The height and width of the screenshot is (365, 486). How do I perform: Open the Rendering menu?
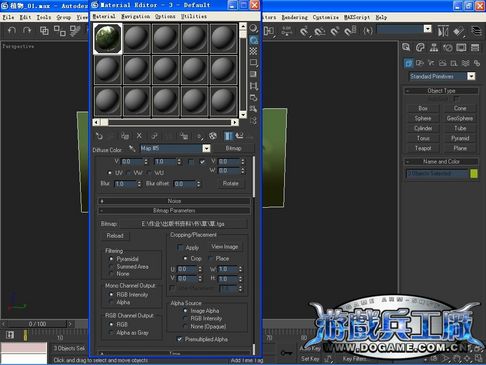coord(295,17)
